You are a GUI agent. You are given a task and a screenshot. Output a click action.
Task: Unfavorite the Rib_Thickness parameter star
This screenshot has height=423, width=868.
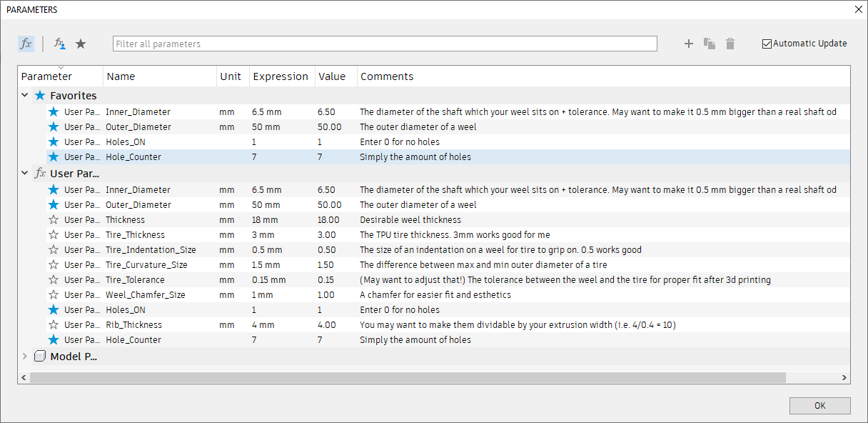click(54, 325)
